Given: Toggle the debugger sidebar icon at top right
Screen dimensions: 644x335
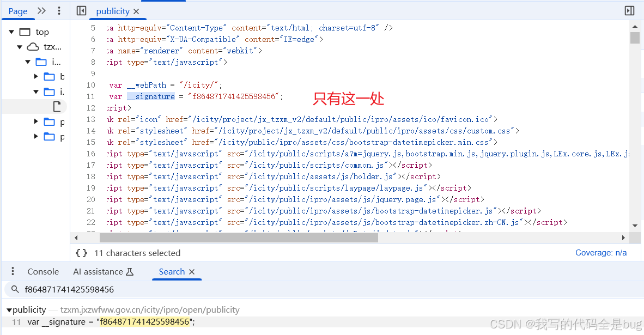Looking at the screenshot, I should point(629,11).
